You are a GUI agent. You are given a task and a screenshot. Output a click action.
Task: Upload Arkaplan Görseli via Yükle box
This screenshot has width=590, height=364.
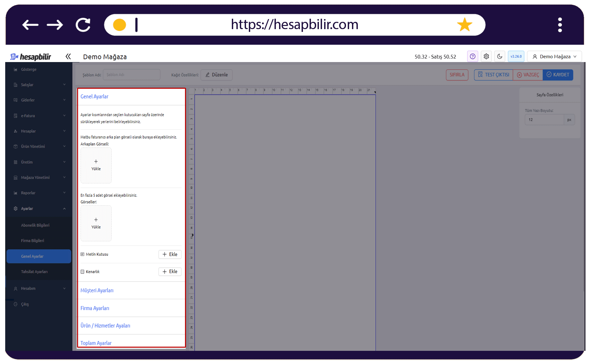(x=96, y=165)
